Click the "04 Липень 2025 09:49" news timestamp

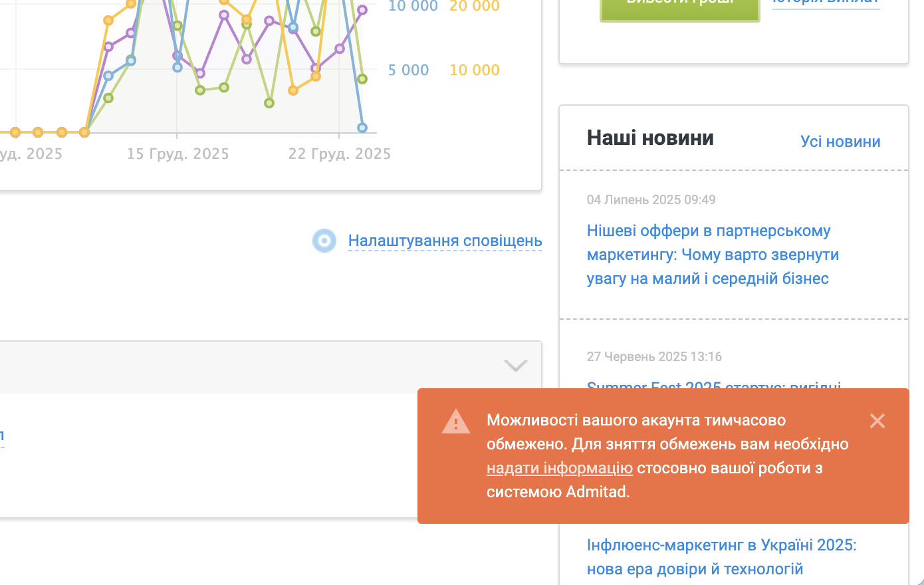pos(651,199)
